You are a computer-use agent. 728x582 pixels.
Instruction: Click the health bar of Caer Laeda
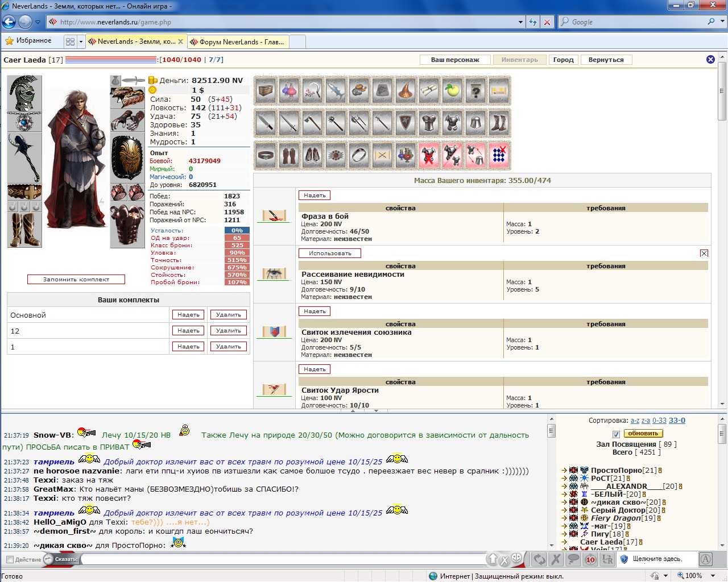tap(111, 59)
